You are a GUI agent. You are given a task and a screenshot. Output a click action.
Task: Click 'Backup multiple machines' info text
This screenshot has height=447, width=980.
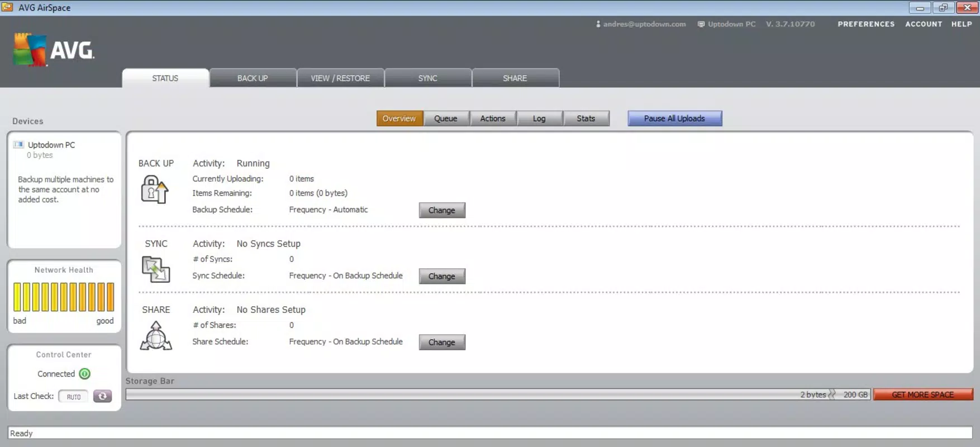click(65, 189)
